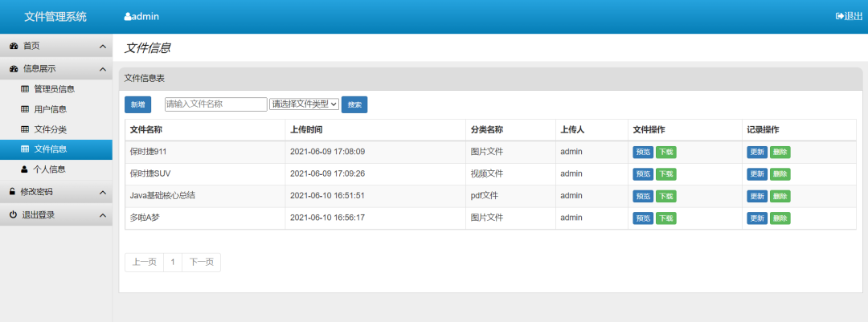The image size is (868, 322).
Task: Click the table icon beside 管理员信息
Action: [25, 89]
